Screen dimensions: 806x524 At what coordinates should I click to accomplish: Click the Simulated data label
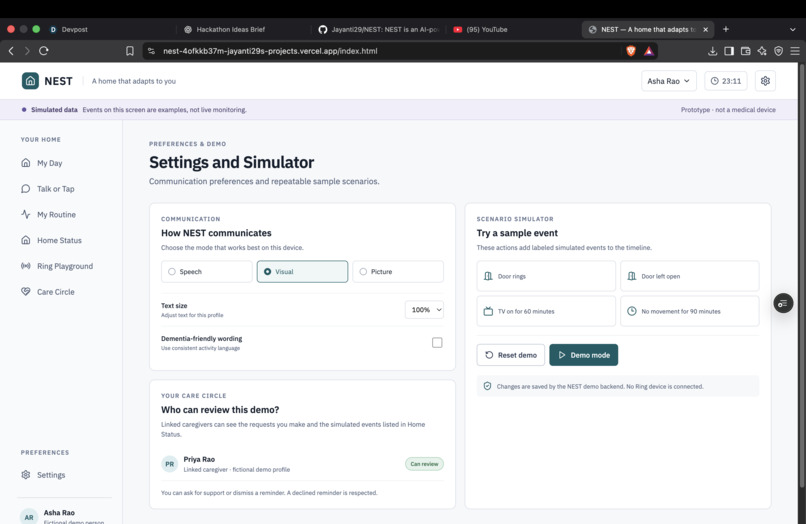[x=54, y=110]
